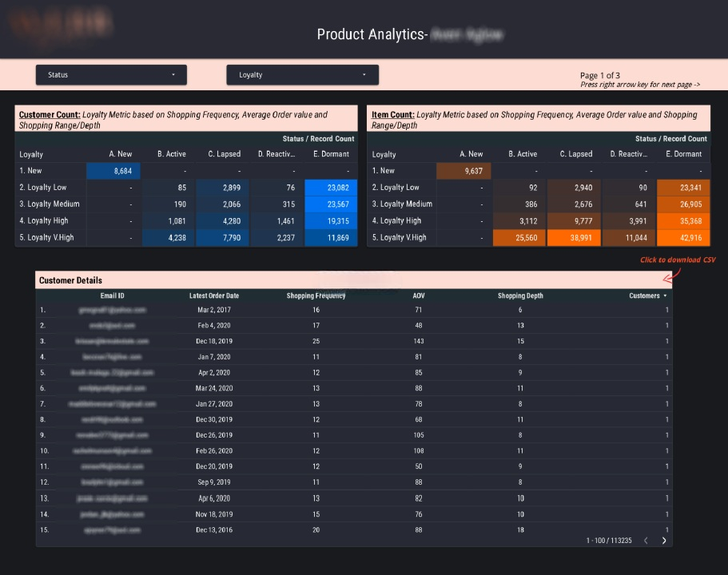728x575 pixels.
Task: Click the next page chevron in the pagination
Action: click(663, 541)
